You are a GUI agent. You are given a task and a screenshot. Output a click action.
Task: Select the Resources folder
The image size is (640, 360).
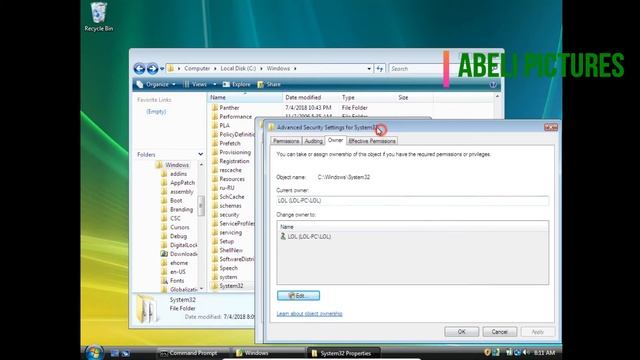pyautogui.click(x=228, y=179)
